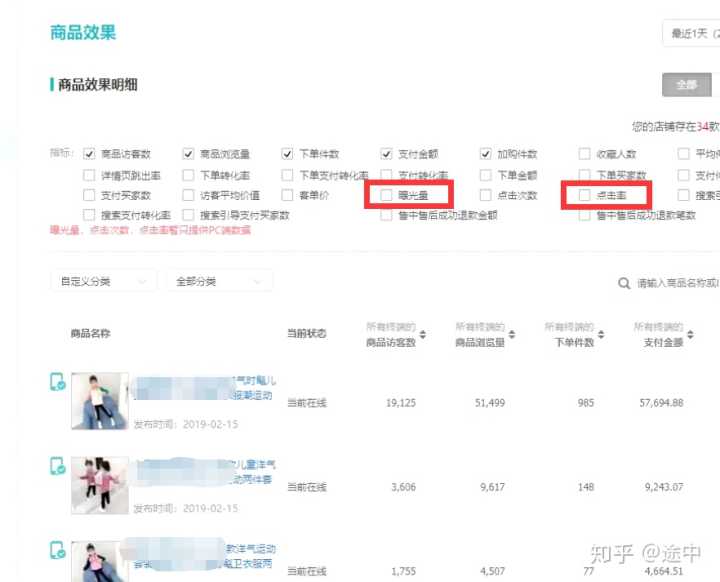720x582 pixels.
Task: Uncheck the 支付金额 metric checkbox
Action: (x=386, y=154)
